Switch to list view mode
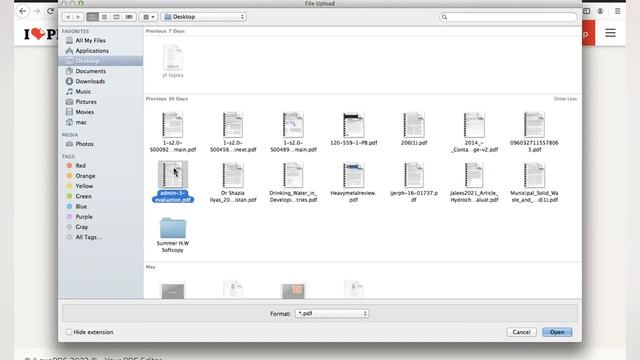 coord(104,17)
